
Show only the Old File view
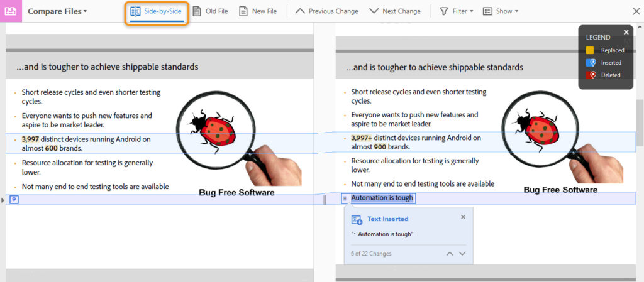(210, 11)
